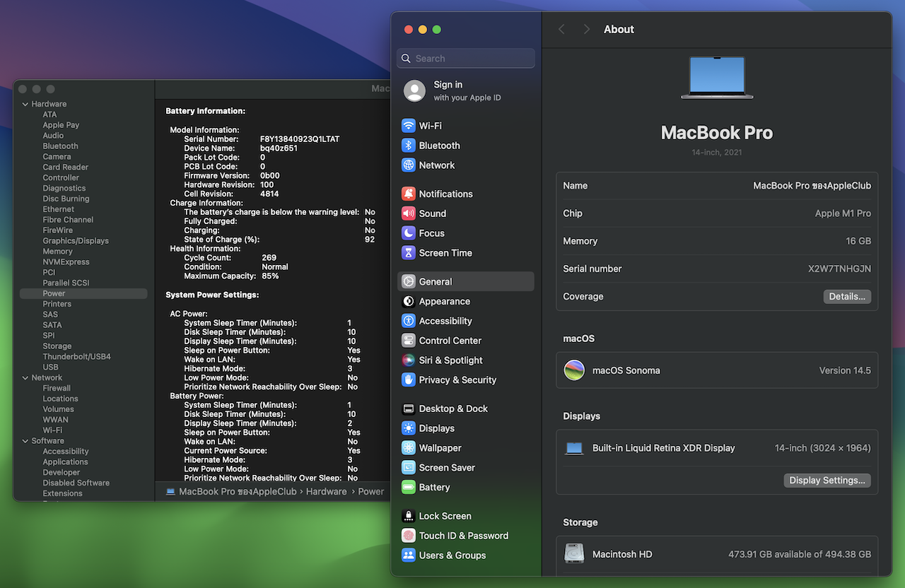Image resolution: width=905 pixels, height=588 pixels.
Task: Select Wi-Fi under Network in System Information
Action: click(x=52, y=430)
